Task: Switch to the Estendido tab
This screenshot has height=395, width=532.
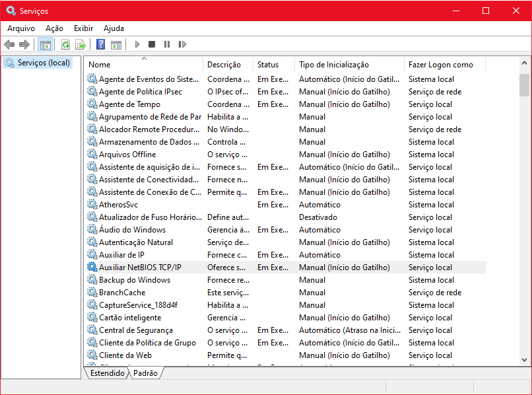Action: [108, 373]
